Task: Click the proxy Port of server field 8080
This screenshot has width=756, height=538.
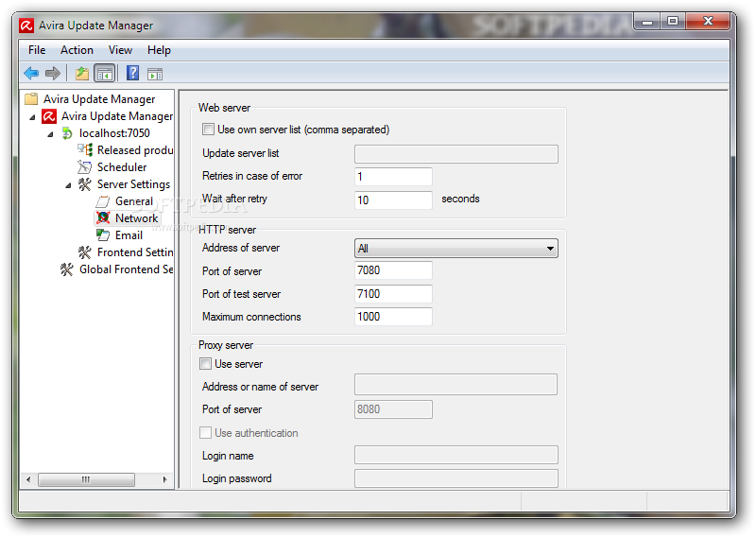Action: pyautogui.click(x=393, y=409)
